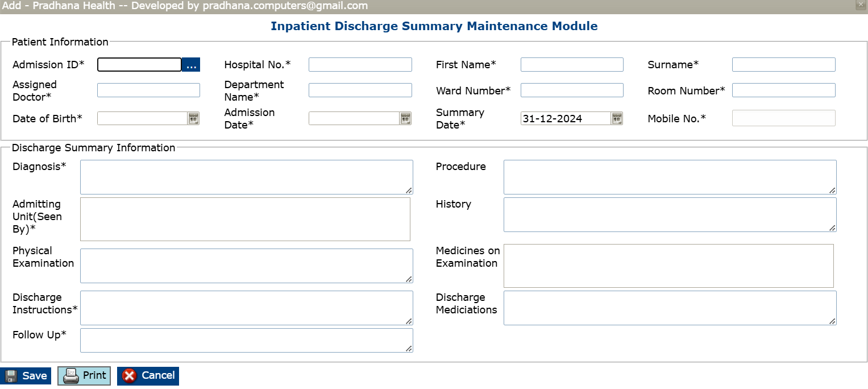The width and height of the screenshot is (868, 389).
Task: Focus the Assigned Doctor field
Action: [148, 90]
